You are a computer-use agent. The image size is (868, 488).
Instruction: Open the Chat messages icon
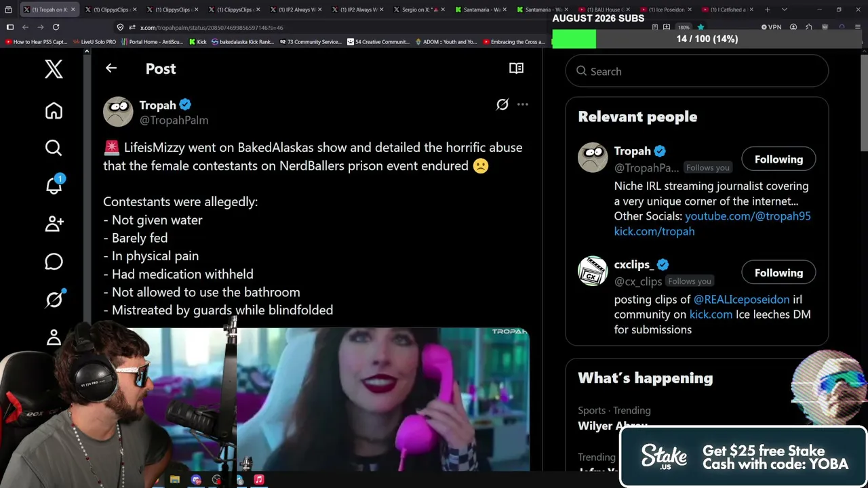coord(54,261)
